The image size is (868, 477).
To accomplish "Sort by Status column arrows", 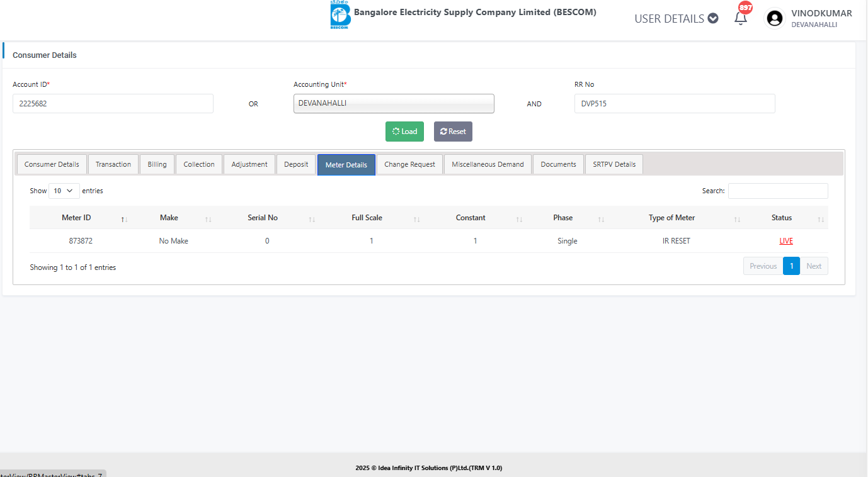I will pyautogui.click(x=821, y=219).
